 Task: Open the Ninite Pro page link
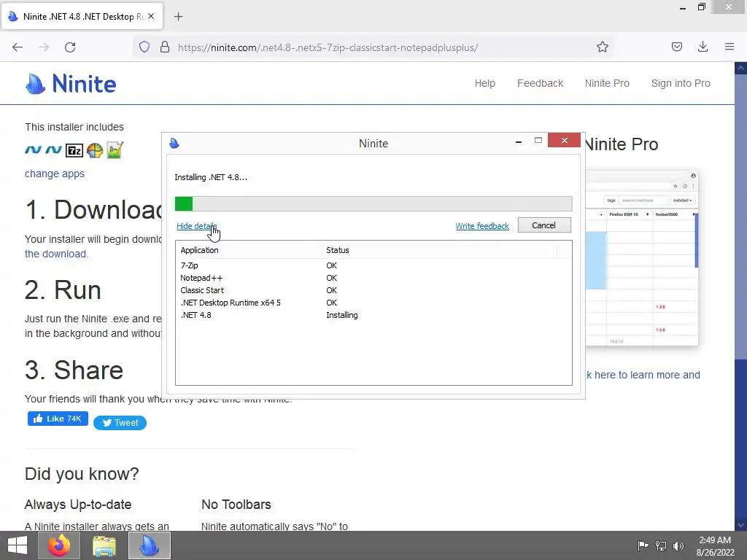[x=607, y=83]
